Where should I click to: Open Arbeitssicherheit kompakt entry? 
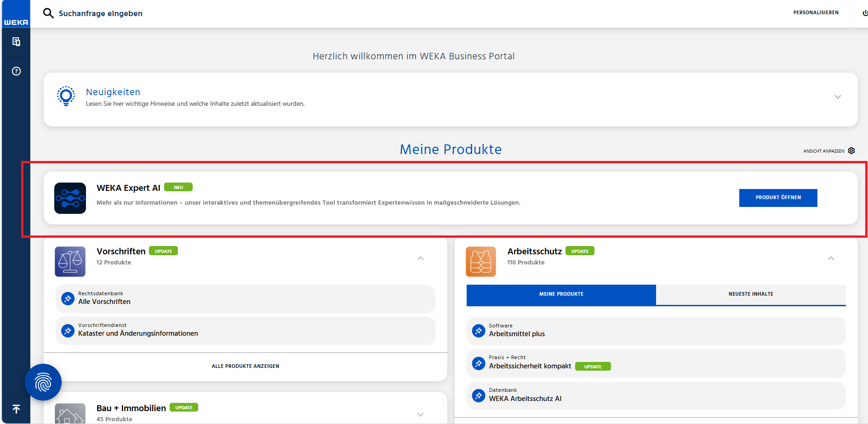656,363
